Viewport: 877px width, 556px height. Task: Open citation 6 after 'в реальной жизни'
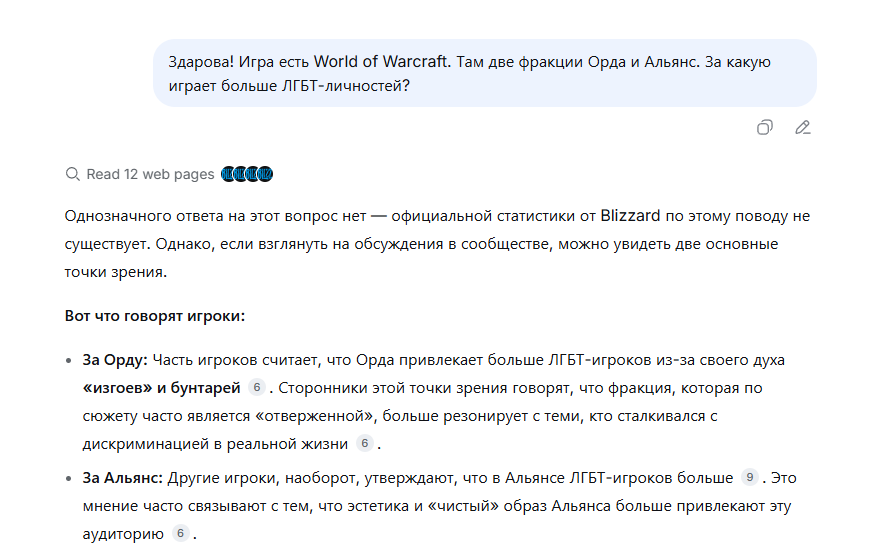tap(365, 443)
